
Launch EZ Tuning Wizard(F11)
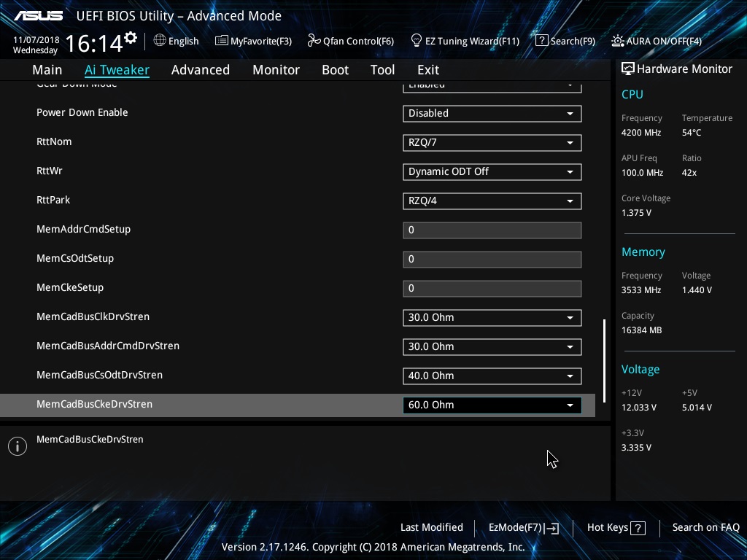(x=465, y=41)
